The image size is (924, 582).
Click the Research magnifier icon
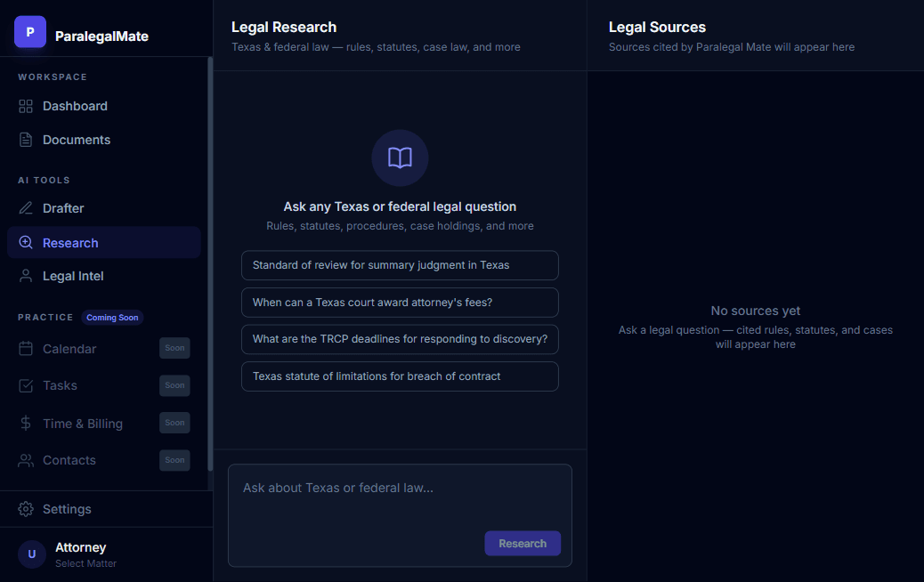coord(26,243)
